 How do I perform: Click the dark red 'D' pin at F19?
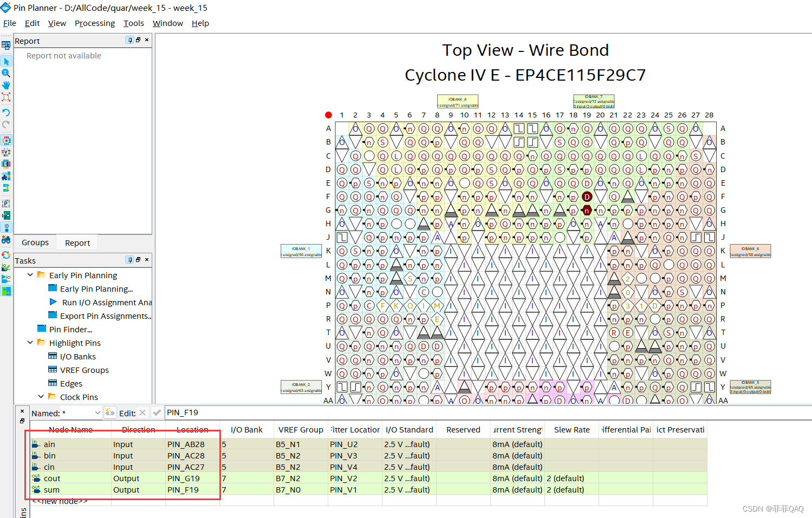click(587, 196)
